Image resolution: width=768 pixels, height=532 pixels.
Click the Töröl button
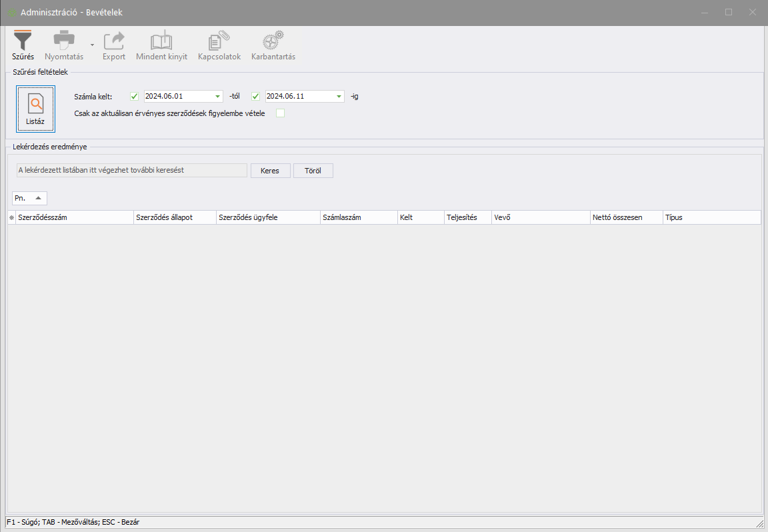(313, 171)
